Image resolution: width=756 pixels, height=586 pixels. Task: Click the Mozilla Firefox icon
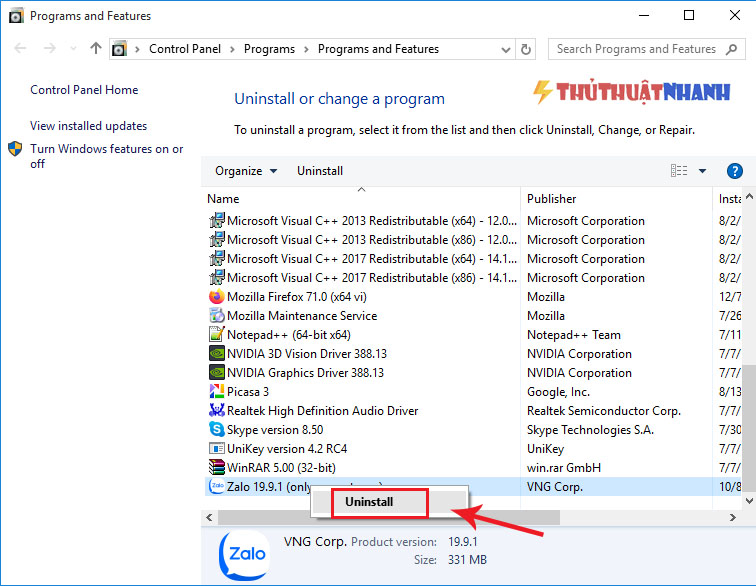pyautogui.click(x=216, y=297)
